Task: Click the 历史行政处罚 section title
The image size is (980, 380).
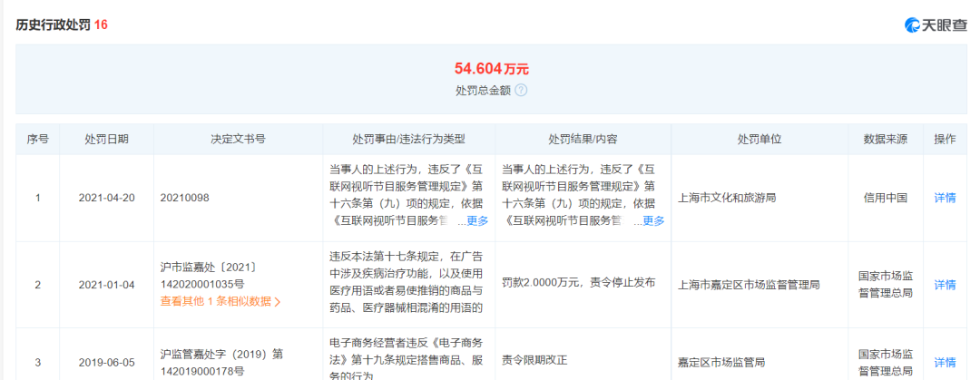Action: click(x=54, y=25)
